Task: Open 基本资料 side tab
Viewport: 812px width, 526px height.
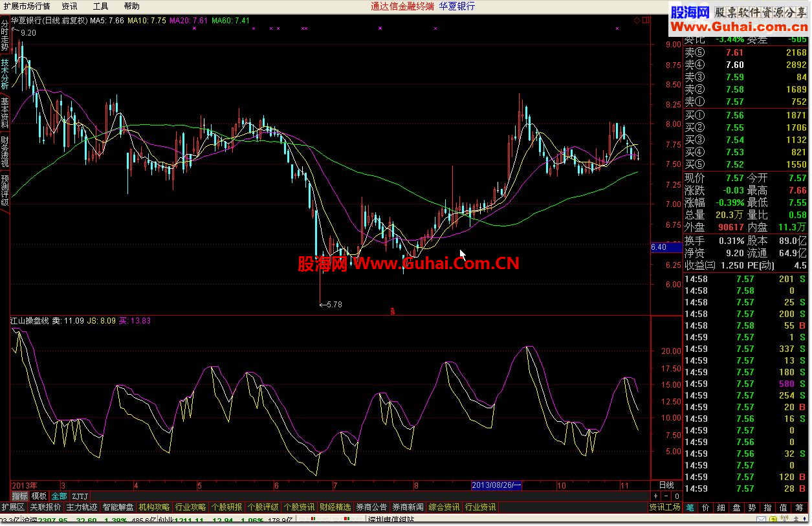Action: point(5,112)
